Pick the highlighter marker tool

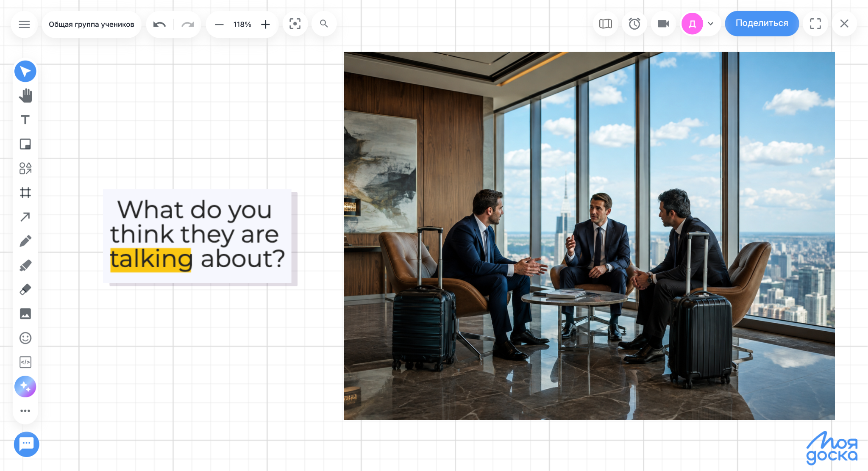(x=25, y=265)
